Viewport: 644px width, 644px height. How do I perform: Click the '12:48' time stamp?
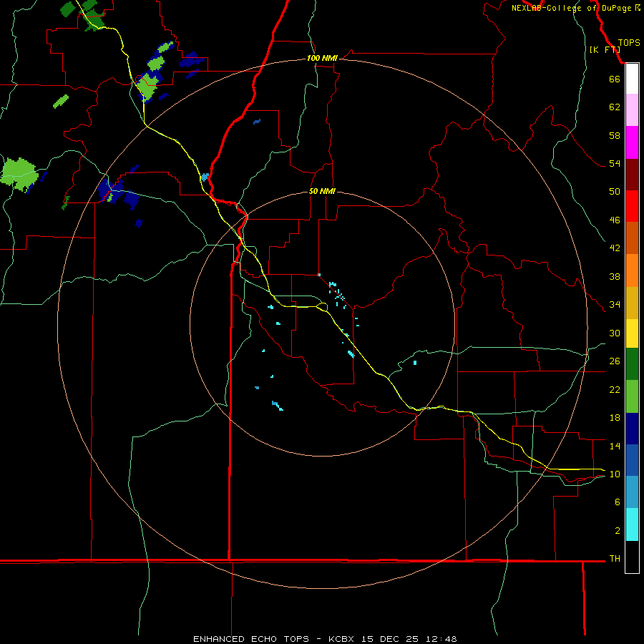point(441,639)
